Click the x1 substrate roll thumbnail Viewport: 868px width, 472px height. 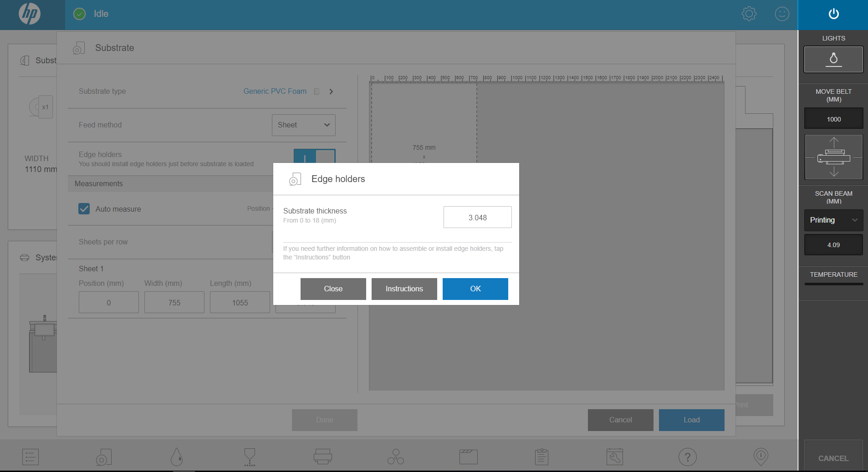tap(41, 107)
